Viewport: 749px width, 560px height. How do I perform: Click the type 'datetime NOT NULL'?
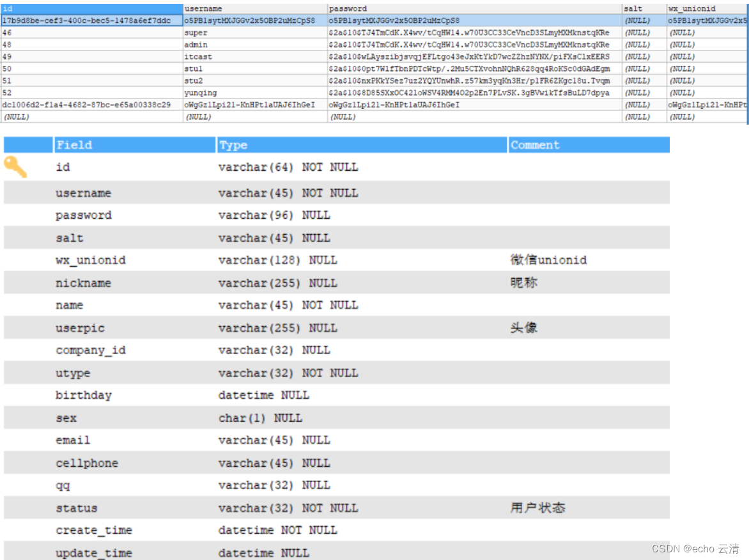point(277,531)
